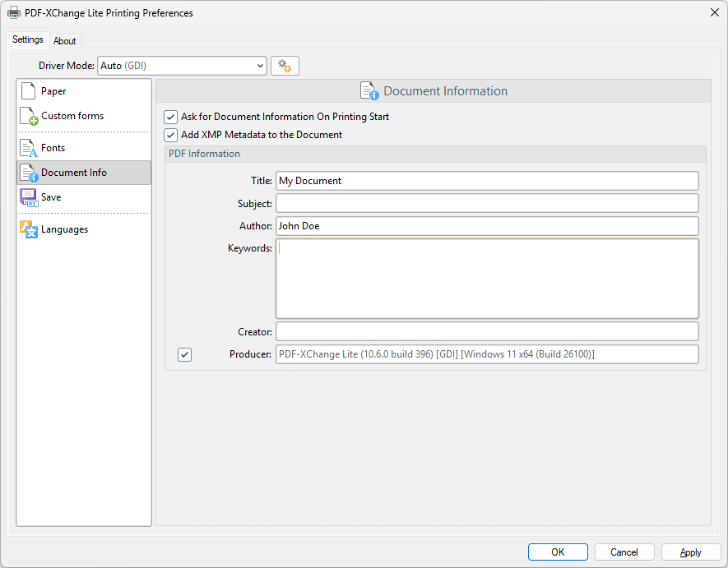Open the Paper settings page icon
The height and width of the screenshot is (568, 728).
[x=28, y=91]
